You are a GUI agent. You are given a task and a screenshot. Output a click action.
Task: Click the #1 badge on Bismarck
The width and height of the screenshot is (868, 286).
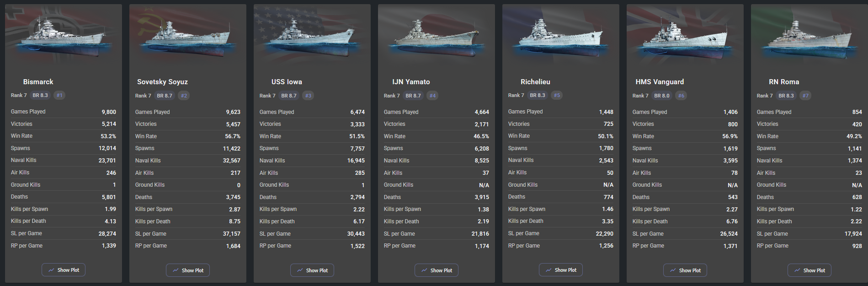click(59, 95)
